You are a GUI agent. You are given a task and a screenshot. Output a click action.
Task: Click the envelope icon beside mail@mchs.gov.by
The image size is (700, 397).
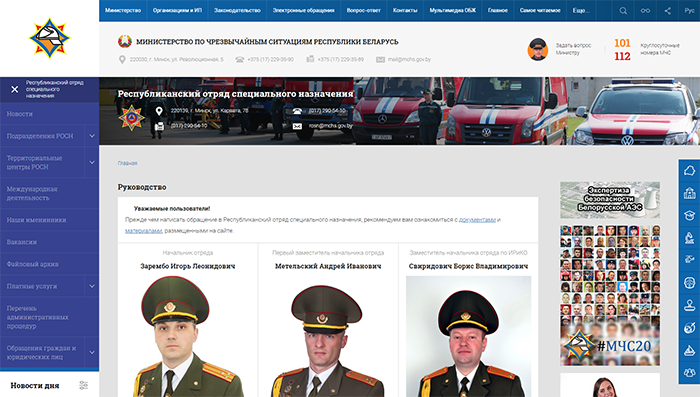[x=380, y=59]
